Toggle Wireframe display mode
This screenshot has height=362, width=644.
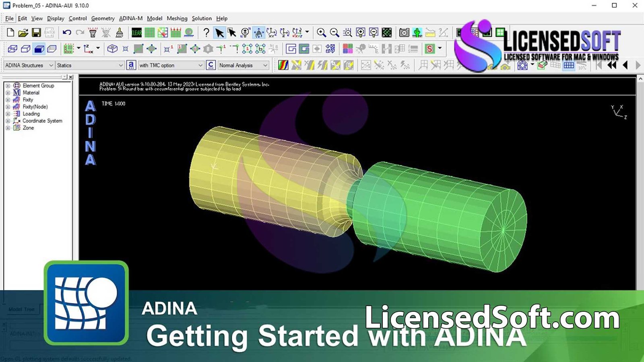click(12, 49)
